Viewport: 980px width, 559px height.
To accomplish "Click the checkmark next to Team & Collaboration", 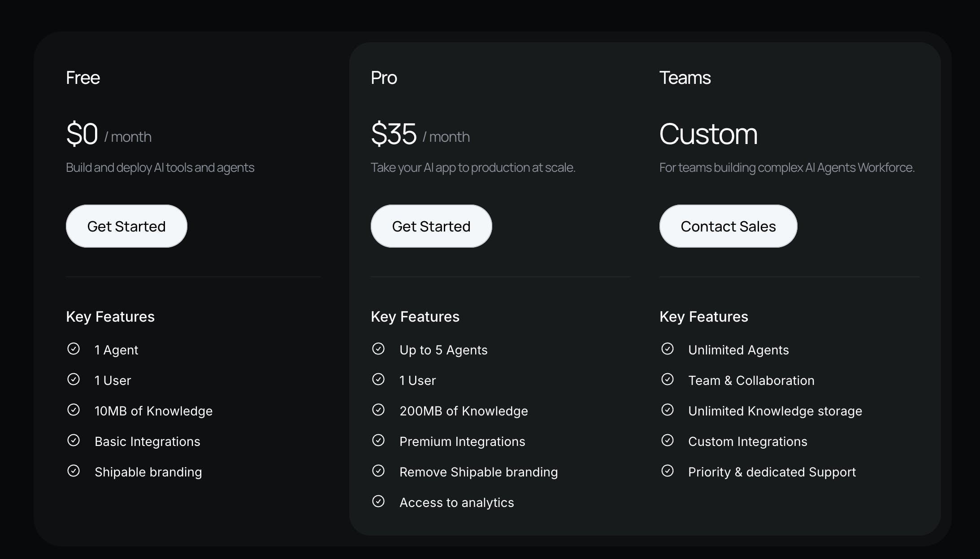I will tap(668, 380).
